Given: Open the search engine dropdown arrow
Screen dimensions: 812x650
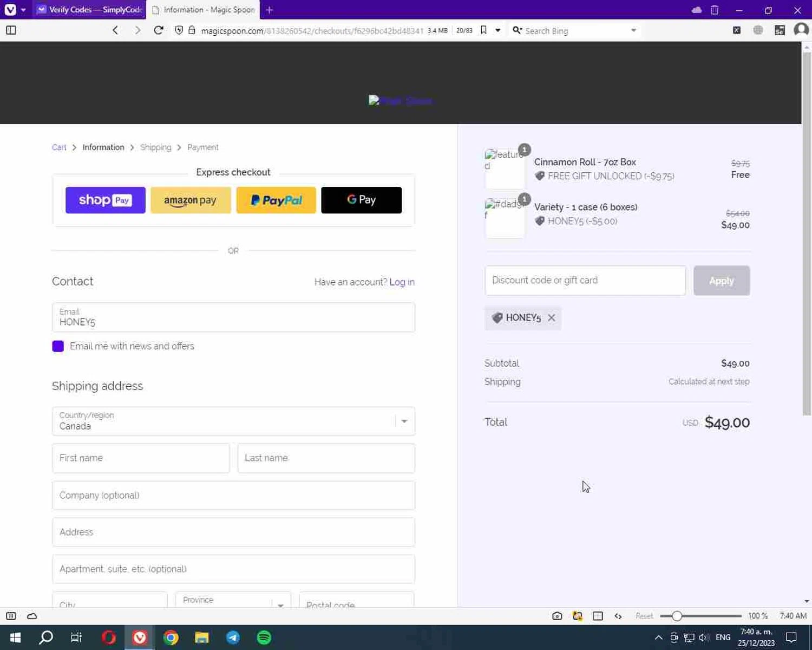Looking at the screenshot, I should coord(633,30).
